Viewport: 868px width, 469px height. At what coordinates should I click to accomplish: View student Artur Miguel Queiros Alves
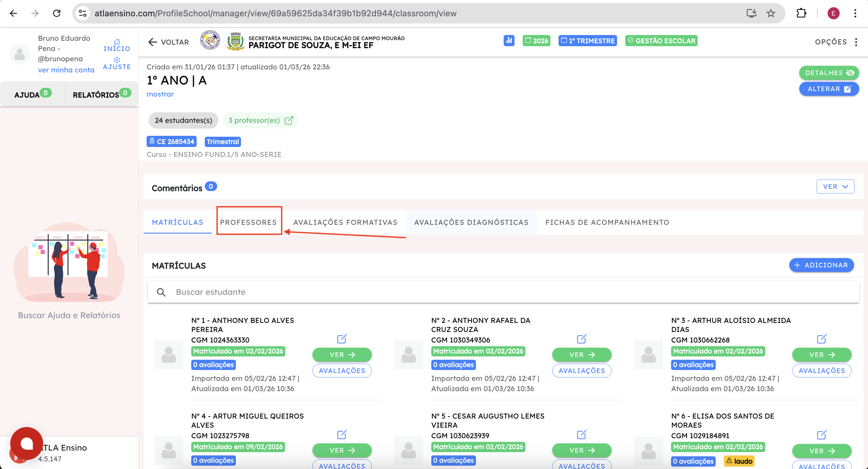(342, 451)
